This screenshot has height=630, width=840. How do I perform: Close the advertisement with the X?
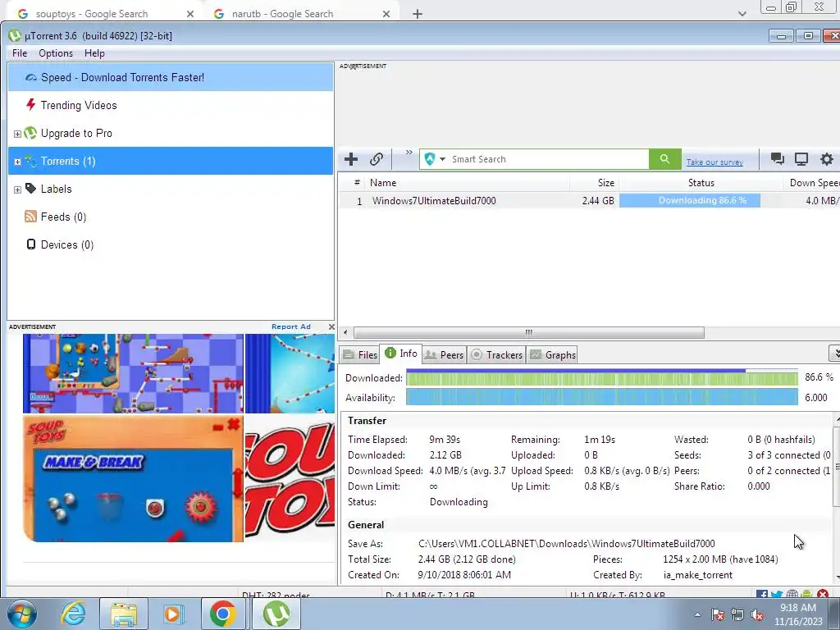pyautogui.click(x=331, y=326)
